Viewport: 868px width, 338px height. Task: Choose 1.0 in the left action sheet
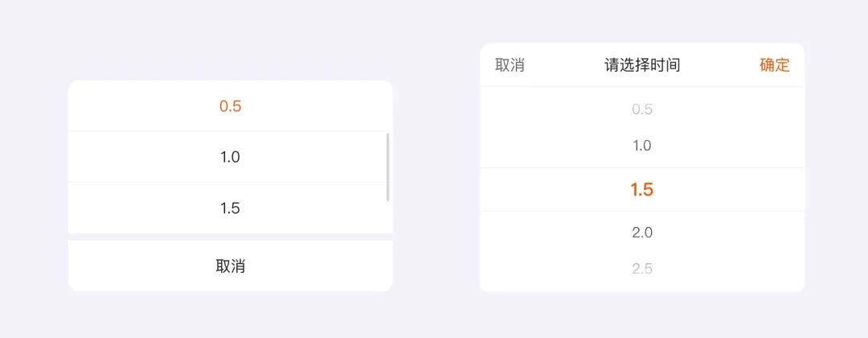click(230, 157)
